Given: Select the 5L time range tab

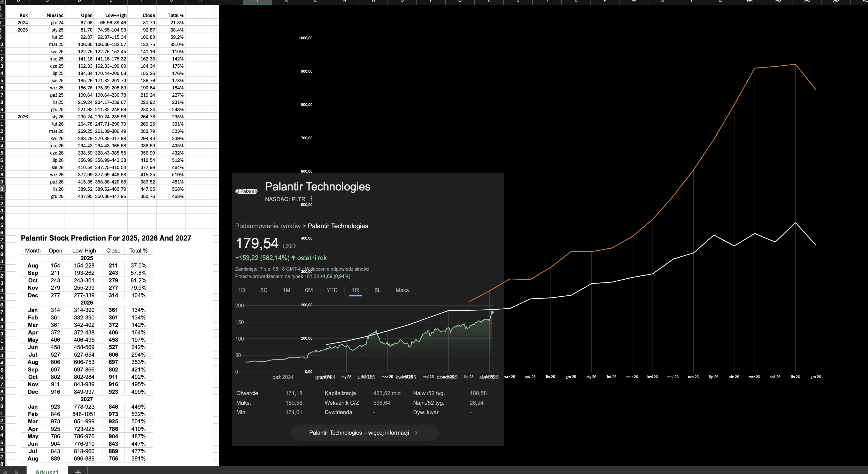Looking at the screenshot, I should coord(378,290).
